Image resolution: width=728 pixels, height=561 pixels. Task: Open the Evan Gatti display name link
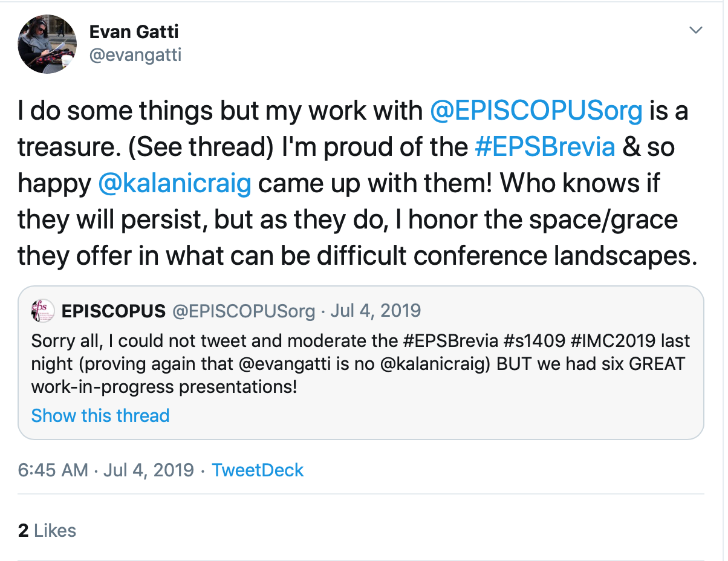135,31
